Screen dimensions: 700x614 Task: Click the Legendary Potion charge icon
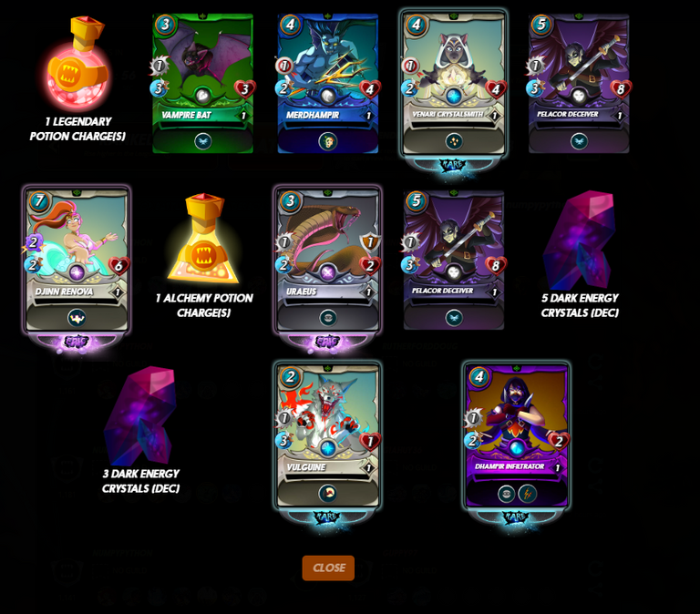coord(77,64)
